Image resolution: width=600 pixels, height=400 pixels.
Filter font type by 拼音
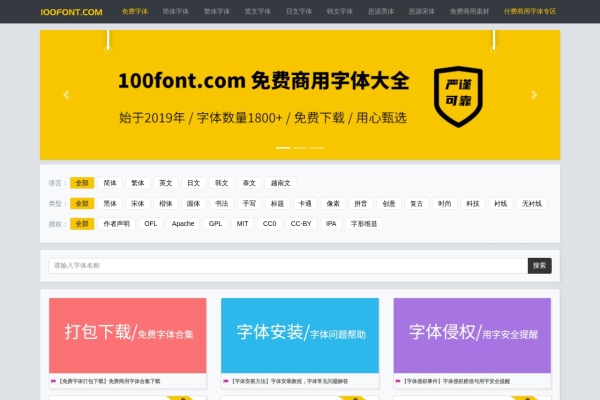pyautogui.click(x=361, y=204)
